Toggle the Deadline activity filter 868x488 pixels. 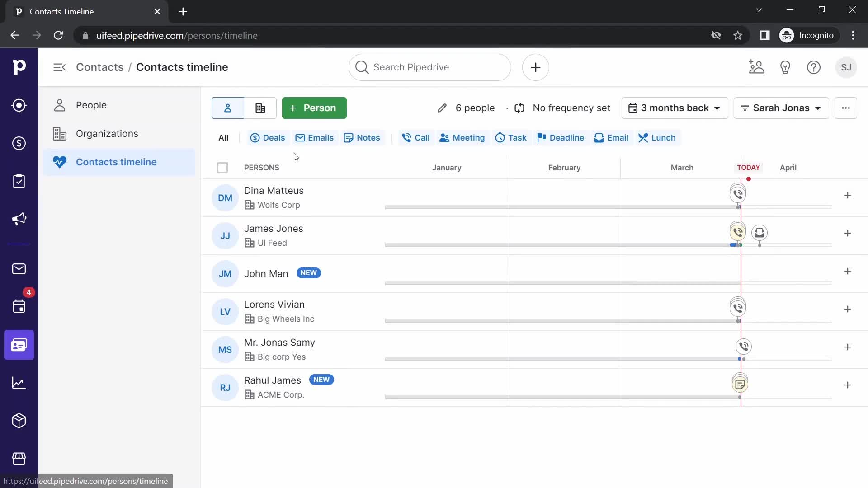coord(561,138)
